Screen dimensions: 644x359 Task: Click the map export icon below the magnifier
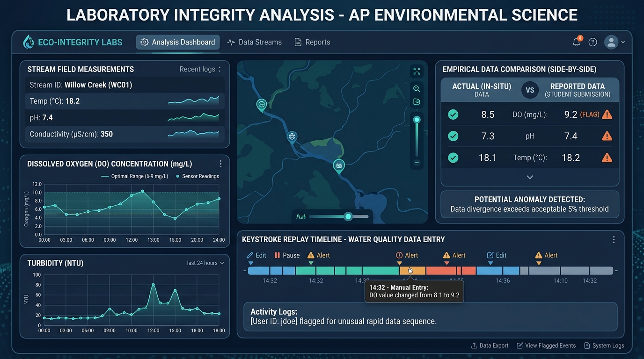click(x=417, y=102)
